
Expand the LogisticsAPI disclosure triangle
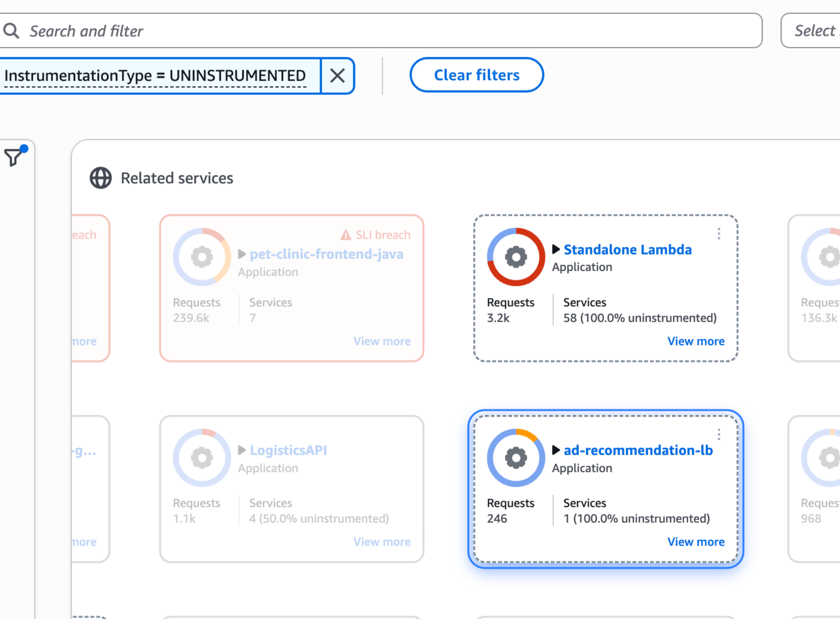[242, 450]
